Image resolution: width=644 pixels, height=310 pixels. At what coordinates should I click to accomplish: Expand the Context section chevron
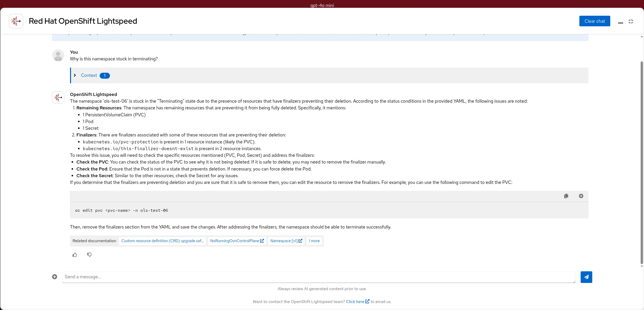(75, 75)
